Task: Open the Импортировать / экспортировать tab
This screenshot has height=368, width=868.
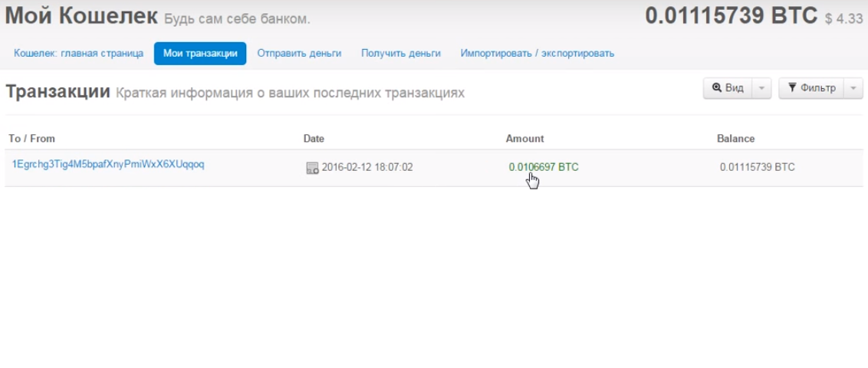Action: pyautogui.click(x=537, y=54)
